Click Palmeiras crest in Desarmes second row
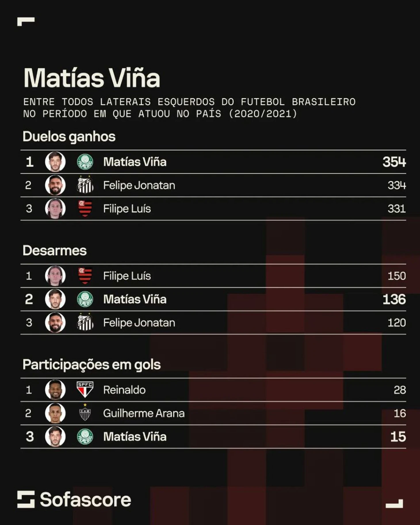Image resolution: width=420 pixels, height=525 pixels. pyautogui.click(x=85, y=299)
